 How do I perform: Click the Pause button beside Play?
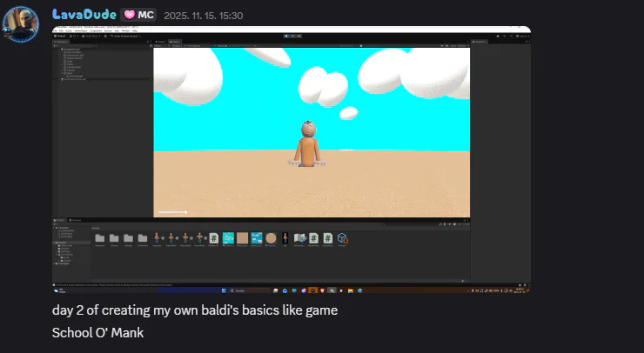(x=292, y=37)
